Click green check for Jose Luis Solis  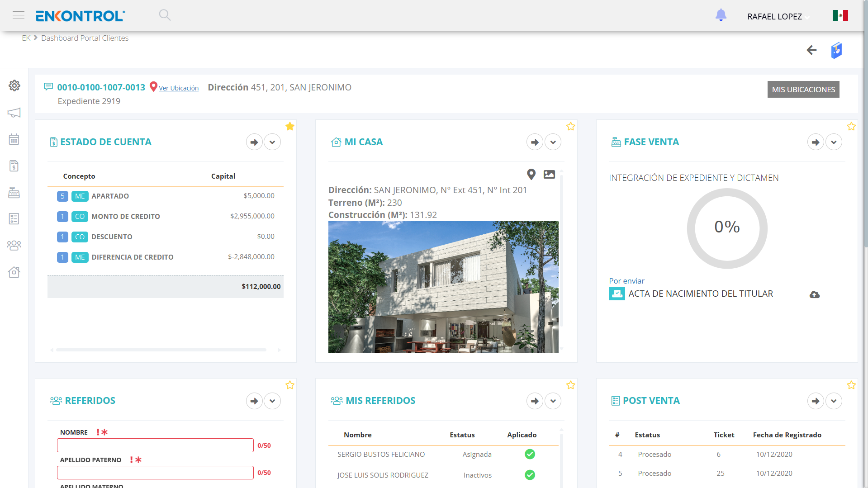[530, 475]
